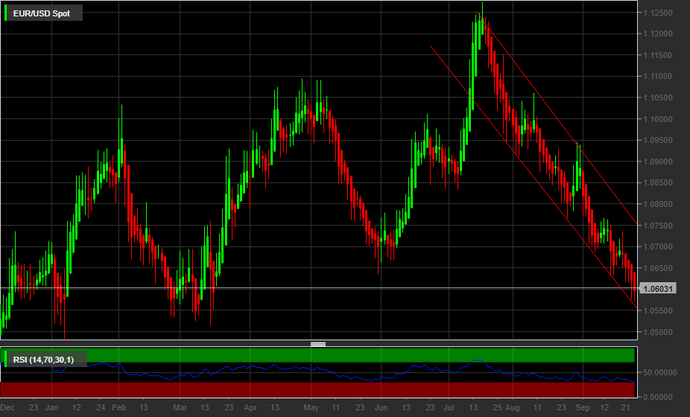Click the 1.08000 label on the price axis
The width and height of the screenshot is (690, 417).
[661, 203]
